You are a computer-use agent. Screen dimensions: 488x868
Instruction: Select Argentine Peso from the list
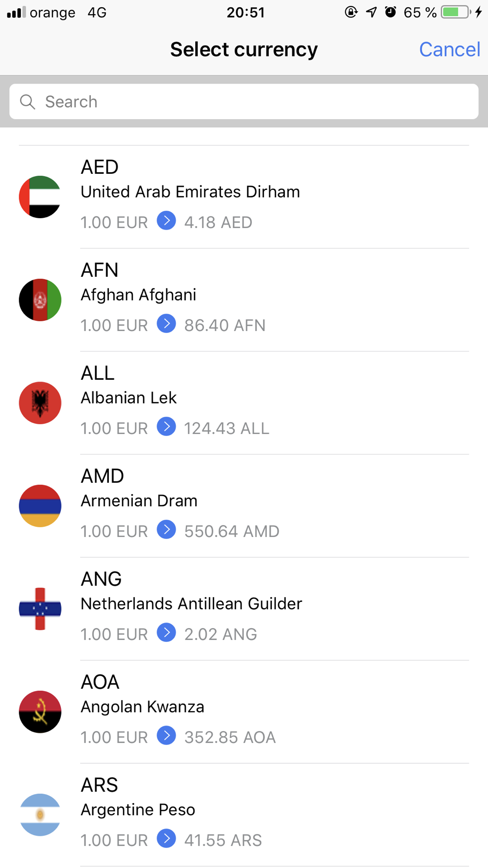(x=244, y=815)
